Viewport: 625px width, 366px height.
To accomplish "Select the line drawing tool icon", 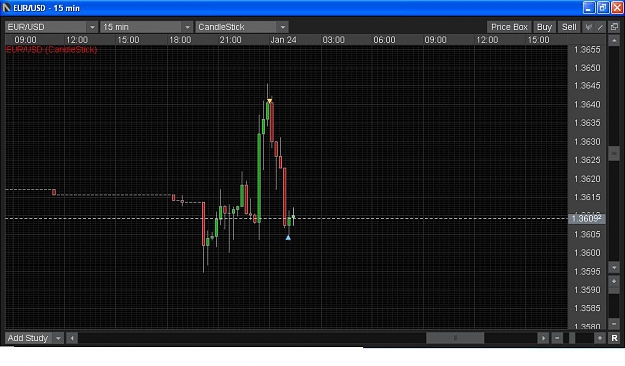I will [600, 27].
